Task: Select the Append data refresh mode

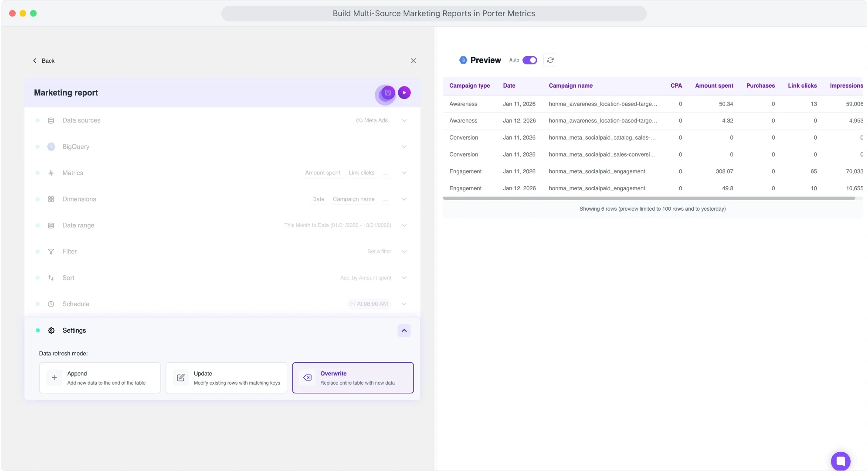Action: coord(100,377)
